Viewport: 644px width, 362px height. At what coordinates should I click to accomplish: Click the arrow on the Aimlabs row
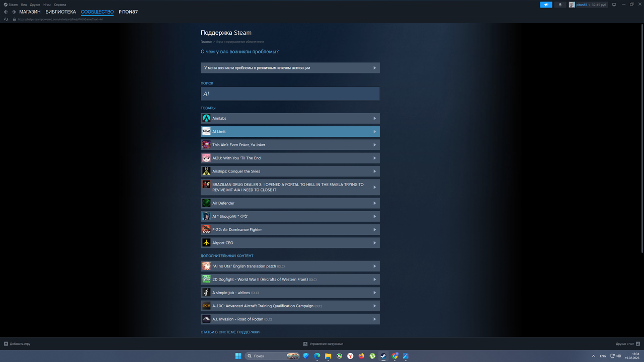[374, 118]
